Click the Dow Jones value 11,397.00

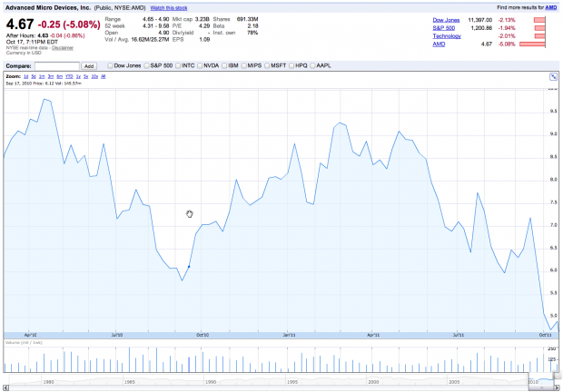click(480, 20)
